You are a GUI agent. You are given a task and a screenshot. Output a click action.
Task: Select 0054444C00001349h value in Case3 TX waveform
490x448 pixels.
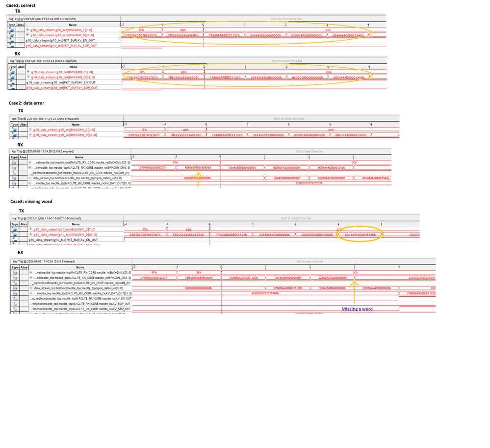point(360,235)
